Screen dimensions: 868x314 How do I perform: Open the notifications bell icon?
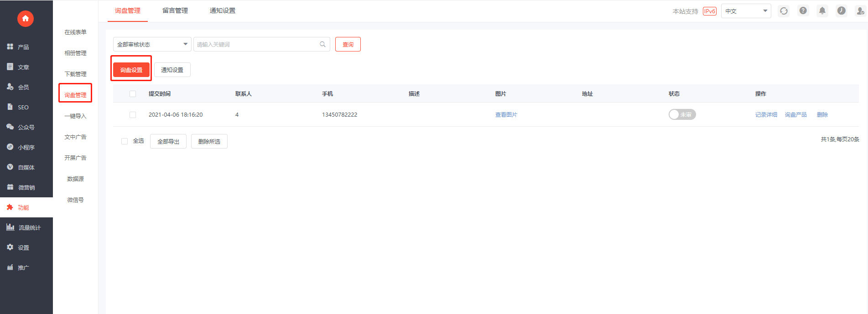pos(822,11)
